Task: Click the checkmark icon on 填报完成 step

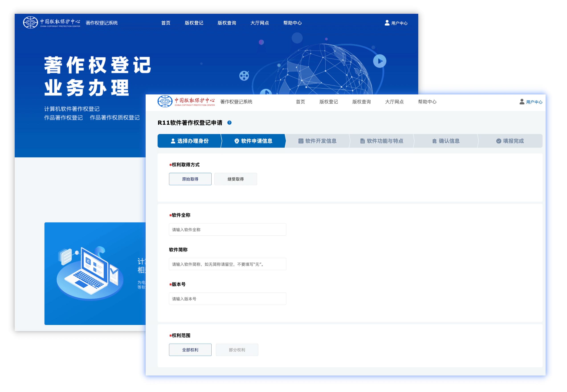Action: (498, 141)
